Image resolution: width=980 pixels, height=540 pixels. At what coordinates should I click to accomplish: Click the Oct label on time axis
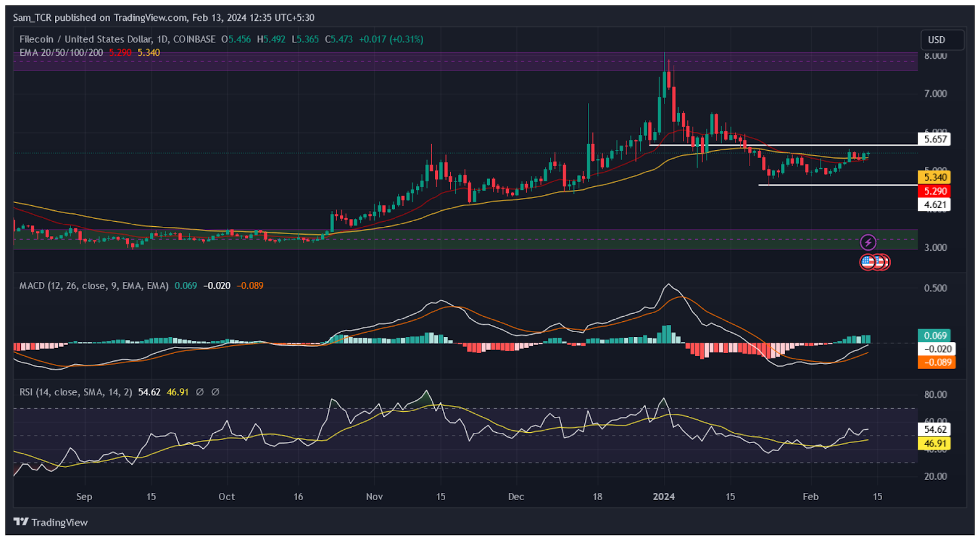click(x=227, y=496)
